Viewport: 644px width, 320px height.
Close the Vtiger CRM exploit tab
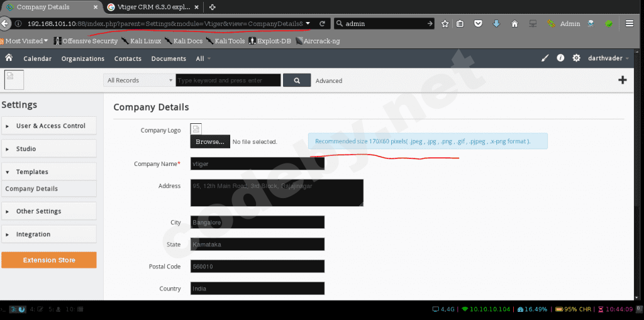click(x=197, y=7)
